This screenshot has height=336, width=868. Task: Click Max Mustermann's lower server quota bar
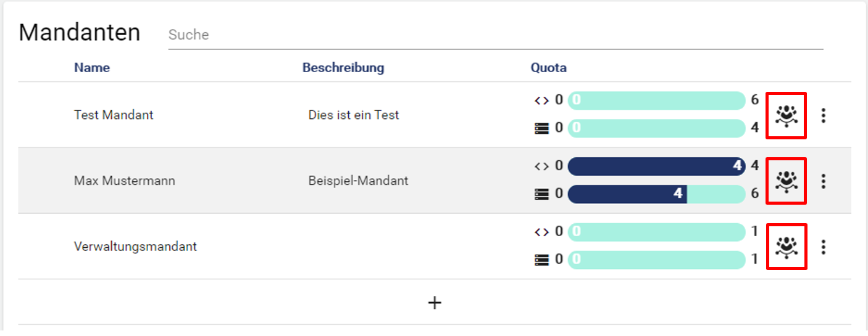(656, 194)
